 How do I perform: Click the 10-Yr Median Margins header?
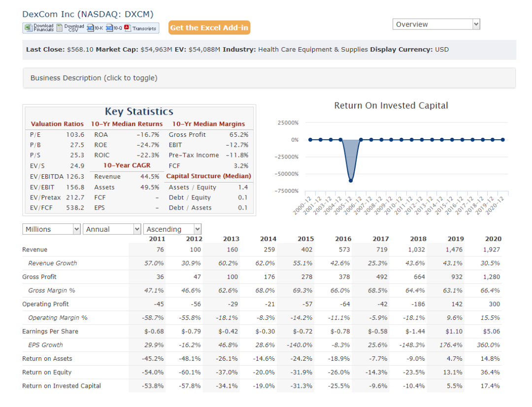tap(208, 124)
